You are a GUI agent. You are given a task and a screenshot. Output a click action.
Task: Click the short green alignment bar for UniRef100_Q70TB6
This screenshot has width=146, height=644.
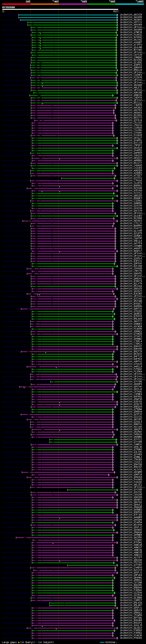tap(84, 382)
